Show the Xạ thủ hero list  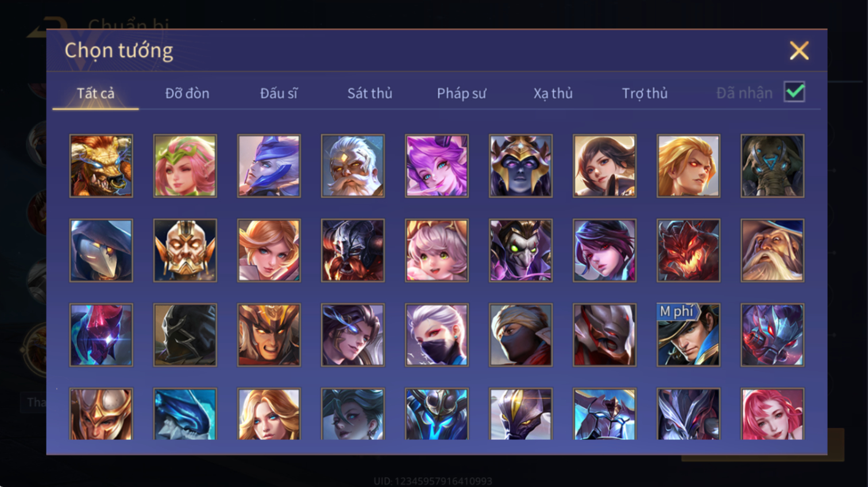click(x=553, y=93)
